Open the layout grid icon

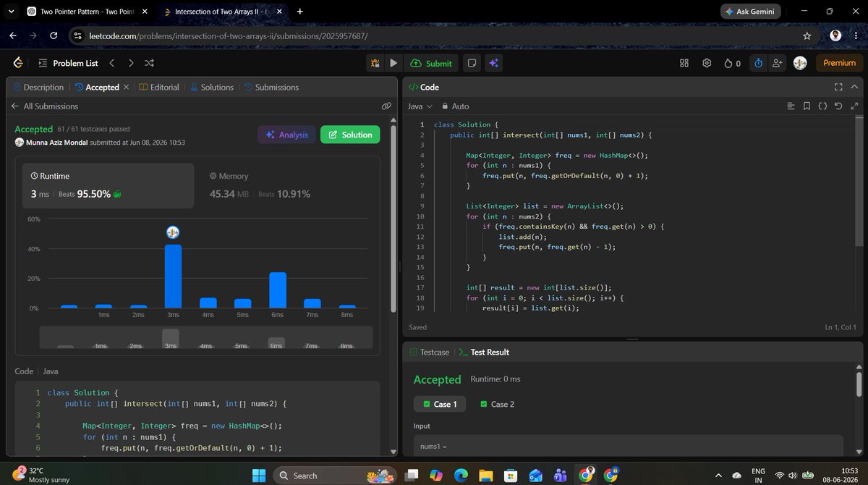(684, 63)
